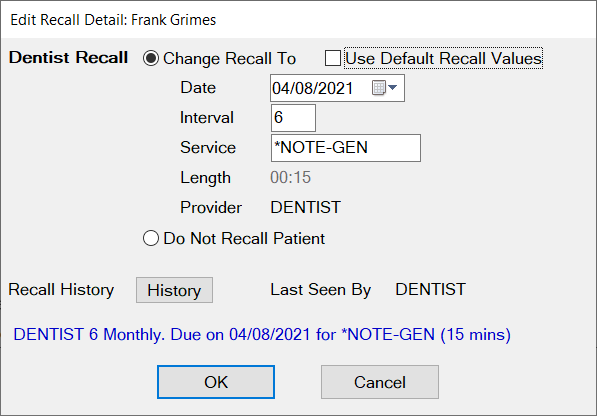Click the Interval label text

click(x=207, y=118)
